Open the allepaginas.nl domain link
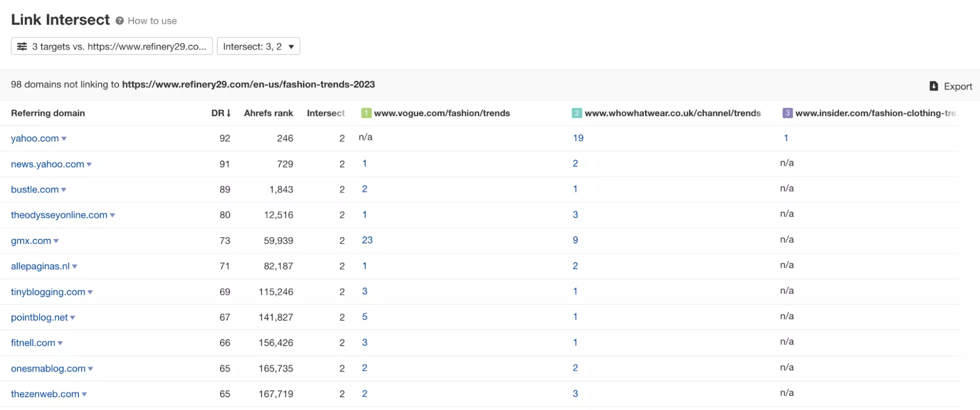Viewport: 980px width, 410px height. pyautogui.click(x=40, y=266)
